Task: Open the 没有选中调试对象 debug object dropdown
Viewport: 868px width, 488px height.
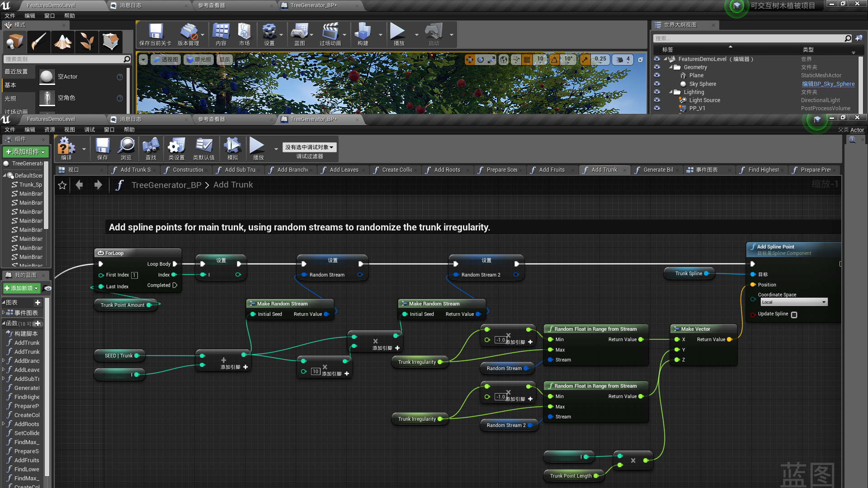Action: [310, 147]
